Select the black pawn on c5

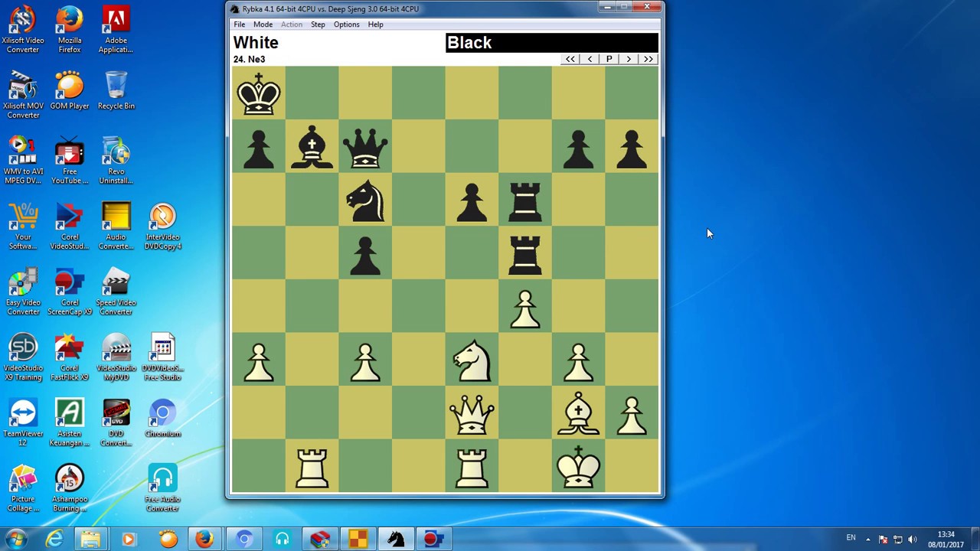(365, 256)
